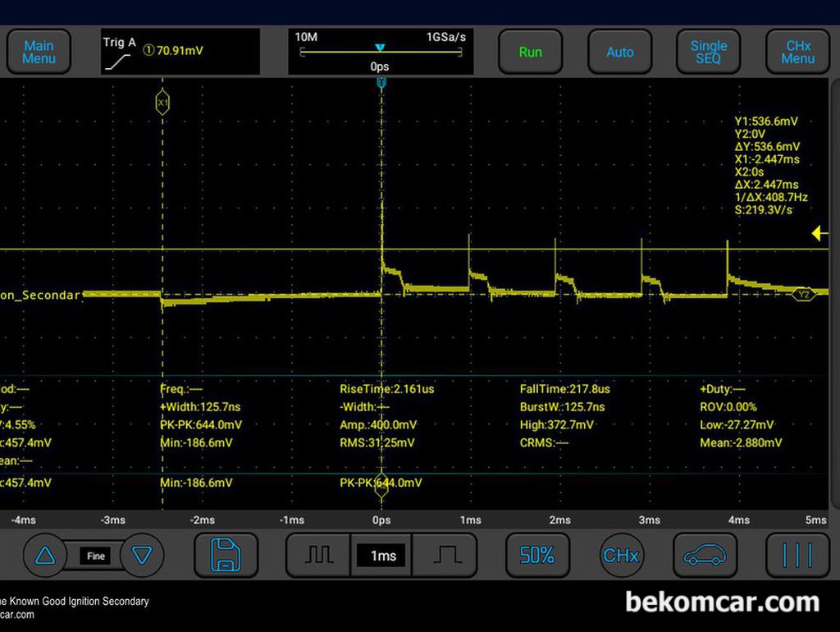Open the automotive car icon menu
This screenshot has width=840, height=632.
pyautogui.click(x=705, y=556)
